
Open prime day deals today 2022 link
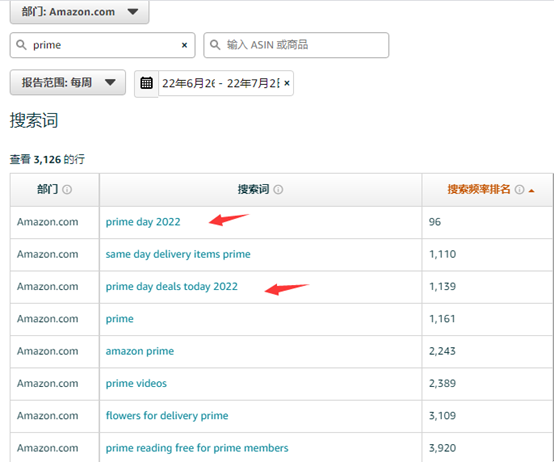(x=172, y=286)
